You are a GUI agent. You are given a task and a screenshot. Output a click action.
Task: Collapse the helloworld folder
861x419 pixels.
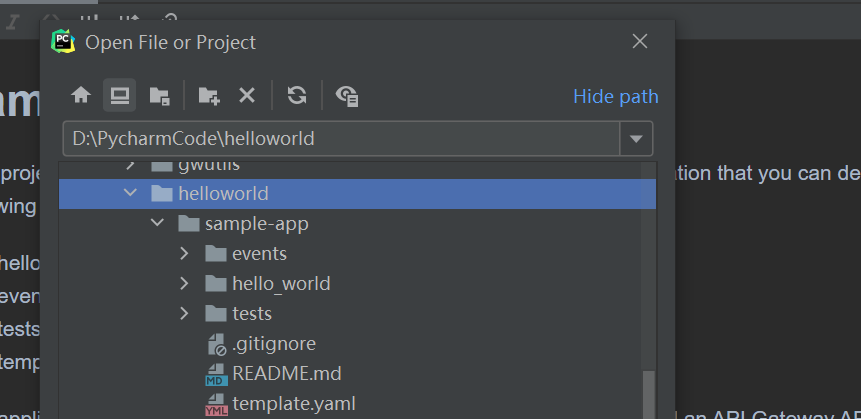130,193
